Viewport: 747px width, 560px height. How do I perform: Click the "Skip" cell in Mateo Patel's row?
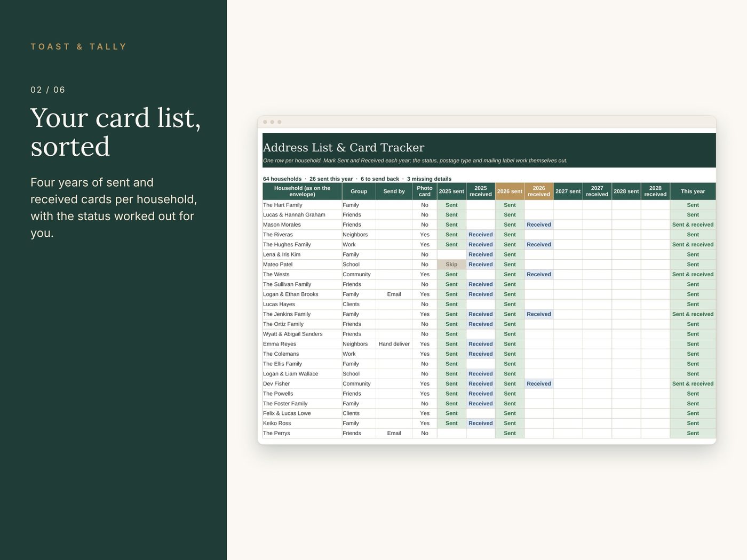[x=451, y=265]
